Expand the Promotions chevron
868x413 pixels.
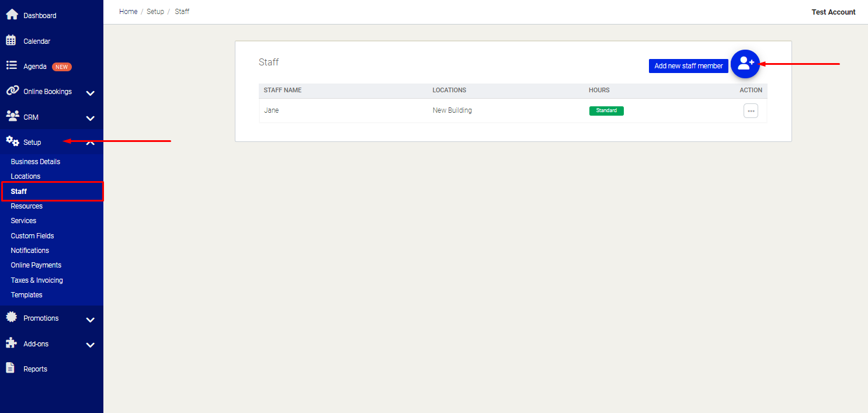[x=91, y=320]
